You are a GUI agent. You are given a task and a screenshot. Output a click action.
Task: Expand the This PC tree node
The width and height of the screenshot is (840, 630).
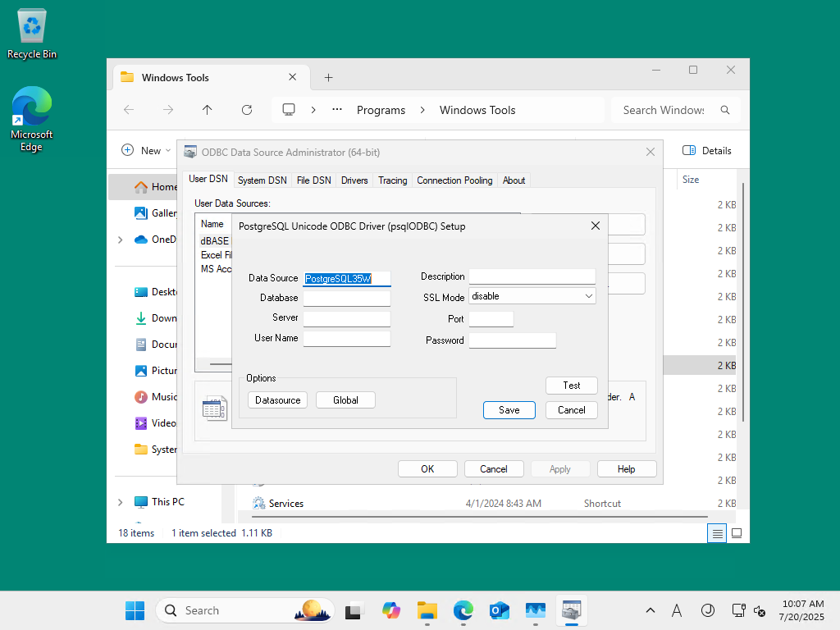click(x=121, y=502)
